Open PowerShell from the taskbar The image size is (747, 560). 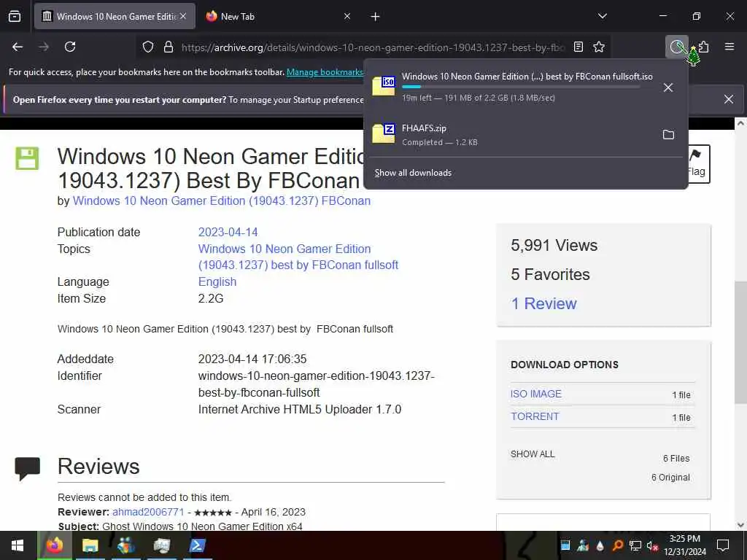point(197,545)
